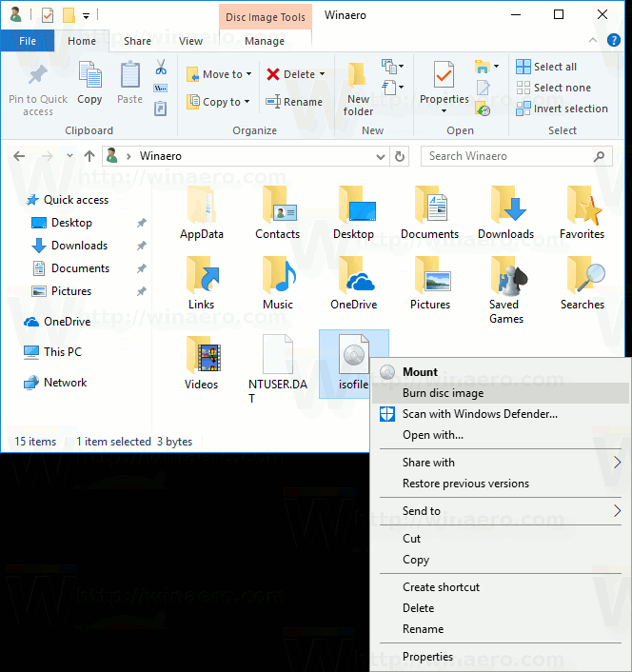The height and width of the screenshot is (672, 632).
Task: Choose Mount from the context menu
Action: (x=500, y=372)
